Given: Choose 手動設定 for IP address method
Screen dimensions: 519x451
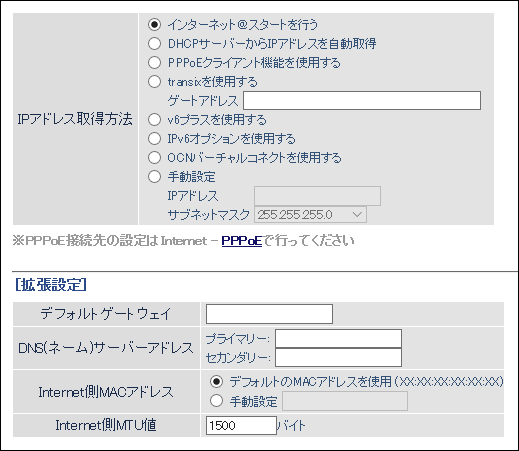Looking at the screenshot, I should pos(154,177).
